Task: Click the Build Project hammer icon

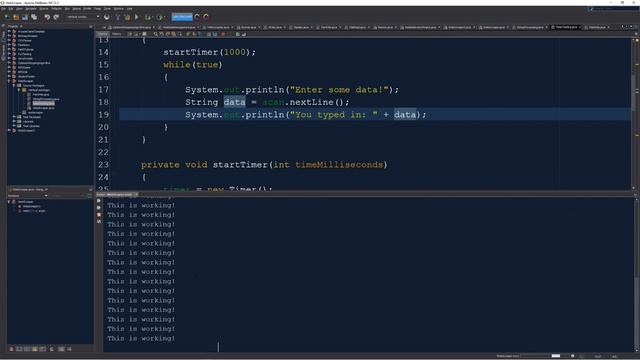Action: click(118, 17)
